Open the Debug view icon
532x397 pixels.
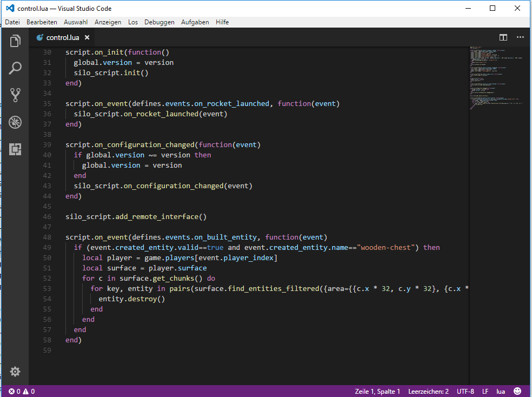click(15, 122)
